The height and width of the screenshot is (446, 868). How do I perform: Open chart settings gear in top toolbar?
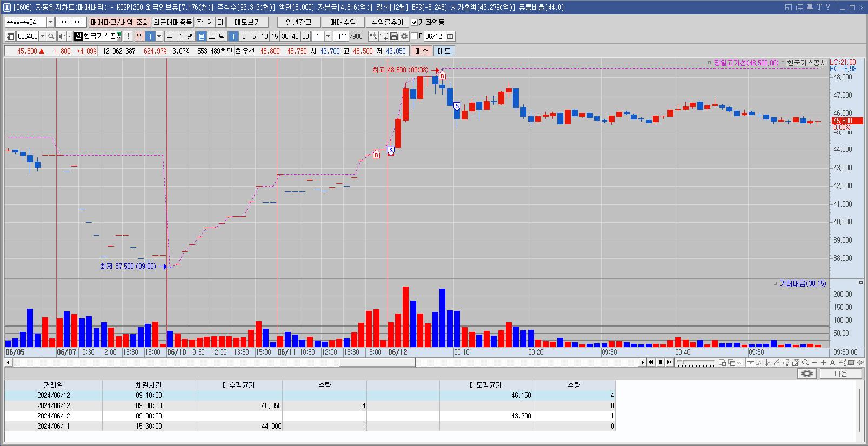click(x=404, y=36)
